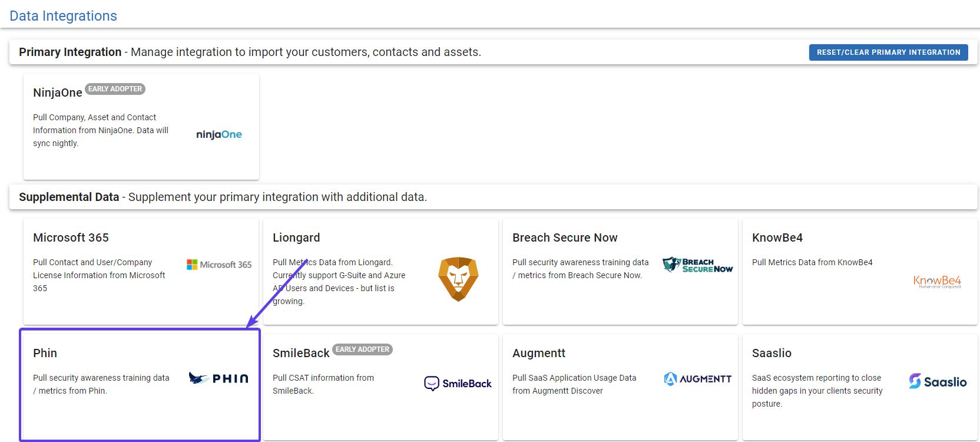
Task: Select the Liongard card title
Action: [x=296, y=238]
